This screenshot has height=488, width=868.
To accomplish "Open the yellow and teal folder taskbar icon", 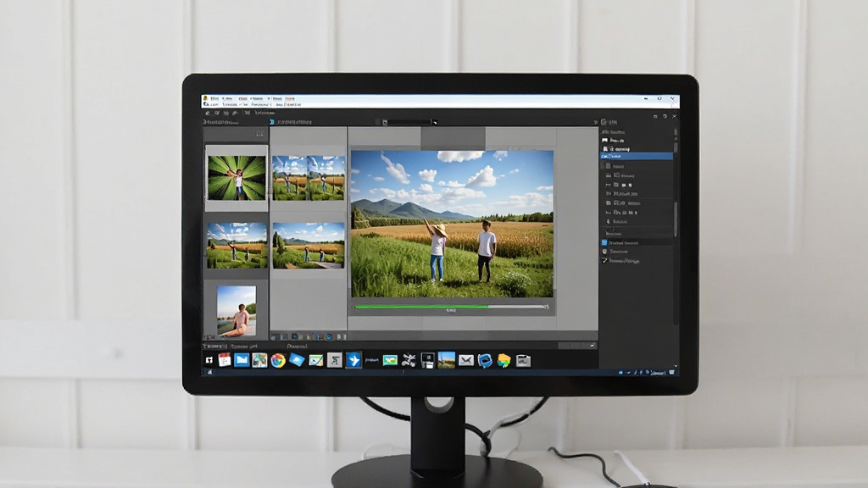I will [x=504, y=361].
